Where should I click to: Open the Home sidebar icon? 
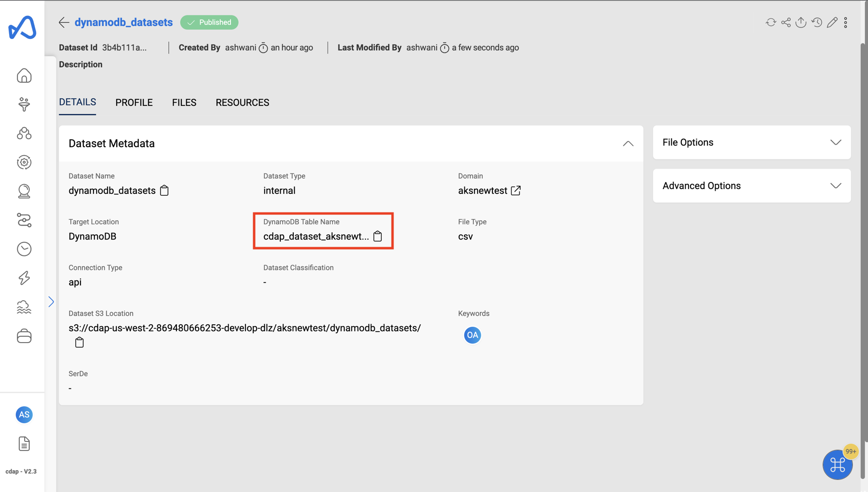(24, 76)
